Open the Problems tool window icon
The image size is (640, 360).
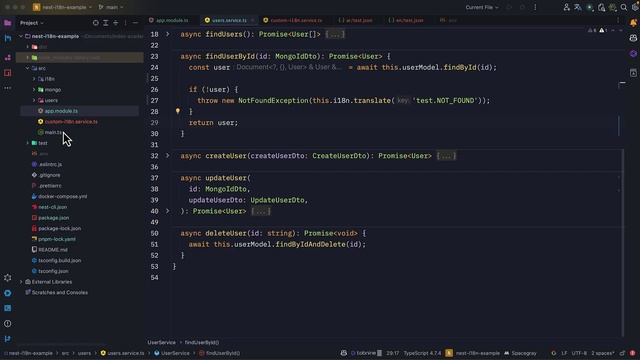tap(8, 324)
